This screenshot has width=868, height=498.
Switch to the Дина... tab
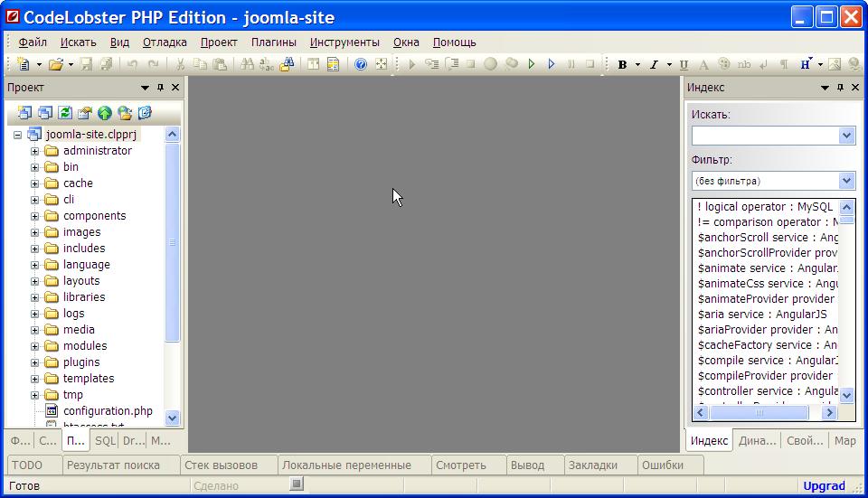[x=757, y=441]
